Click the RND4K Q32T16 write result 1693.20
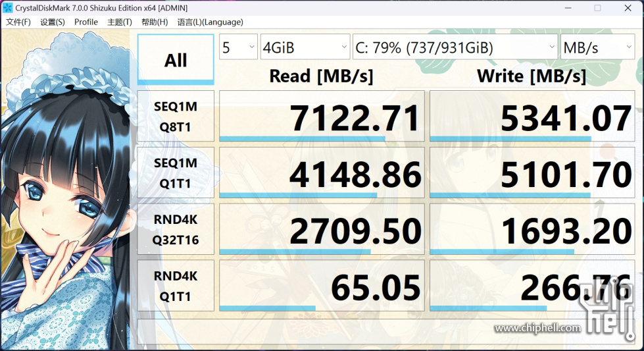This screenshot has width=644, height=351. 532,229
